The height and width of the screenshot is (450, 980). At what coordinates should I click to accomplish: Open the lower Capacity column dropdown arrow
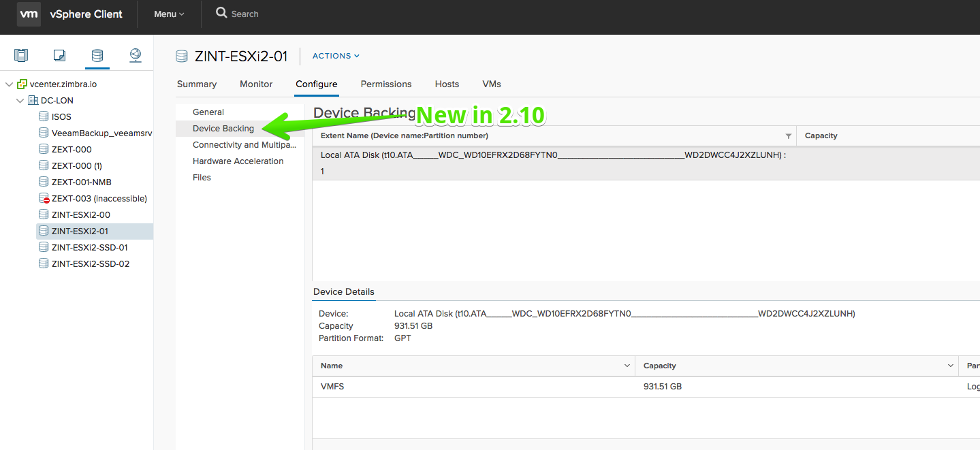[951, 366]
